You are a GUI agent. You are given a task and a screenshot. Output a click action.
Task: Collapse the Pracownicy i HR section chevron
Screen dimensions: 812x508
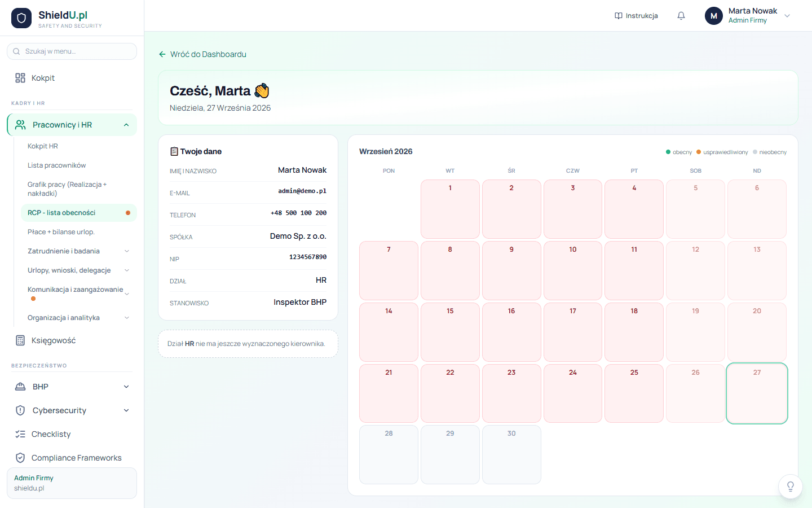pos(126,125)
